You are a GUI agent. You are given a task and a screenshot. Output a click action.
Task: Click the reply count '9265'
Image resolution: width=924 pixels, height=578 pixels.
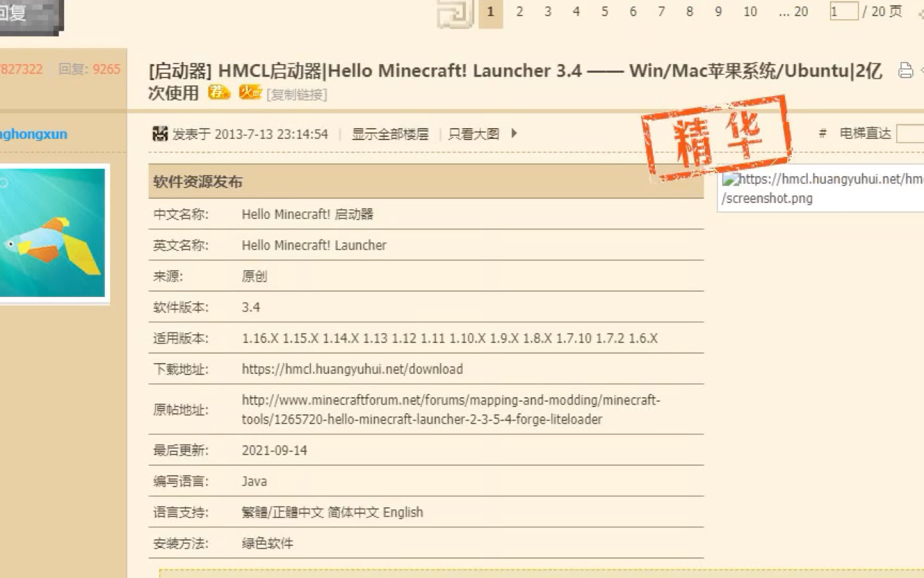tap(107, 69)
